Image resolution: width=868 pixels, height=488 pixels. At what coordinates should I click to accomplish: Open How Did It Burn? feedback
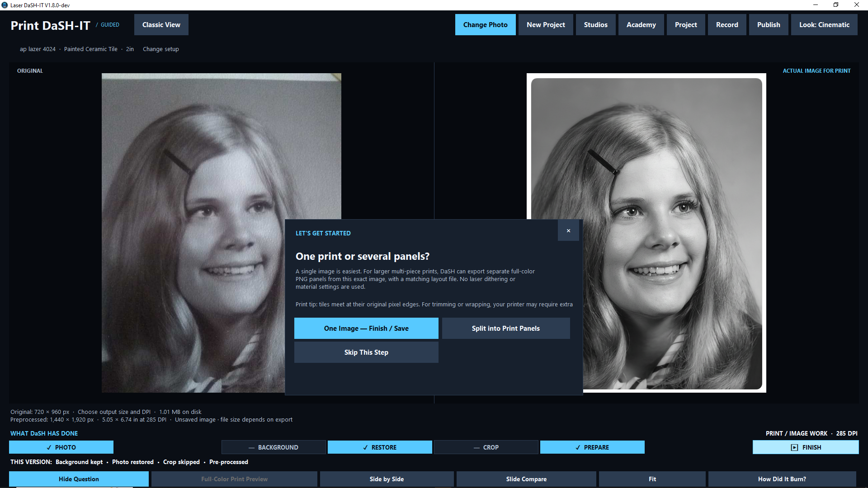pyautogui.click(x=782, y=479)
